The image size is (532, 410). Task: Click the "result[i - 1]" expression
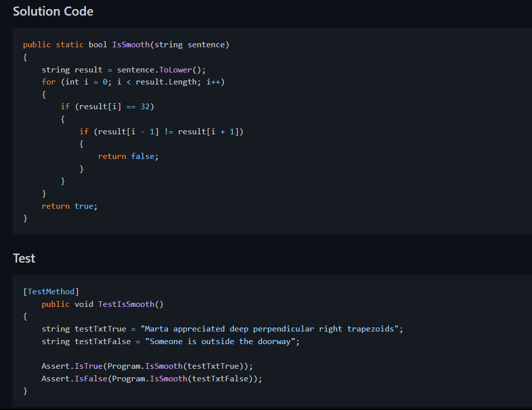pos(128,131)
